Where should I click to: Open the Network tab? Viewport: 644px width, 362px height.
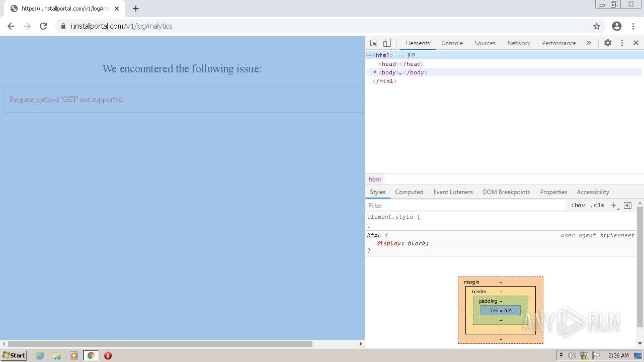click(x=519, y=43)
